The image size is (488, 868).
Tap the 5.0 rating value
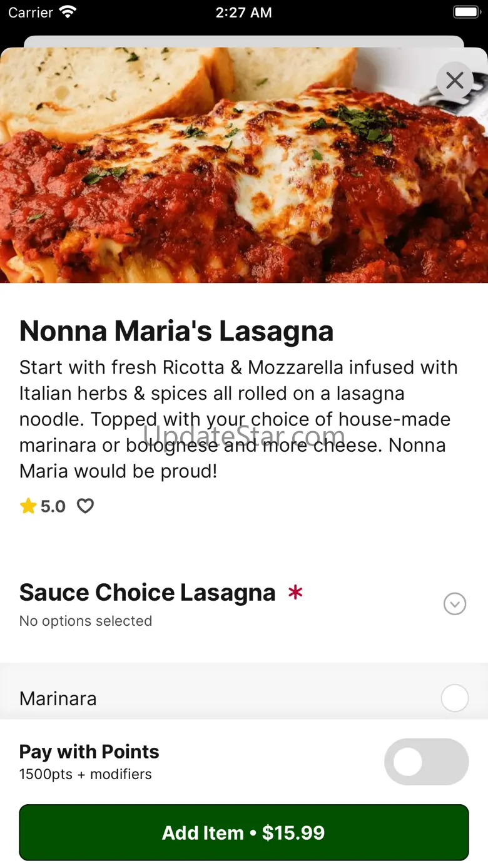coord(53,506)
